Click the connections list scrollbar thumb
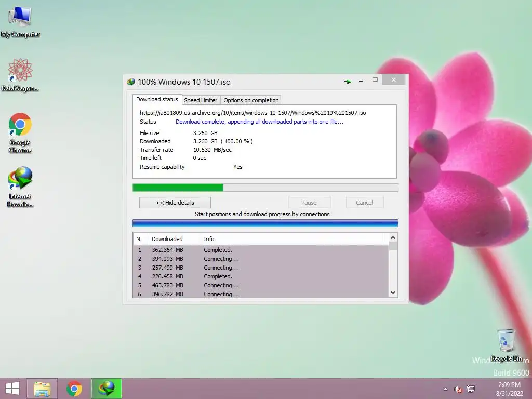532x399 pixels. click(393, 246)
